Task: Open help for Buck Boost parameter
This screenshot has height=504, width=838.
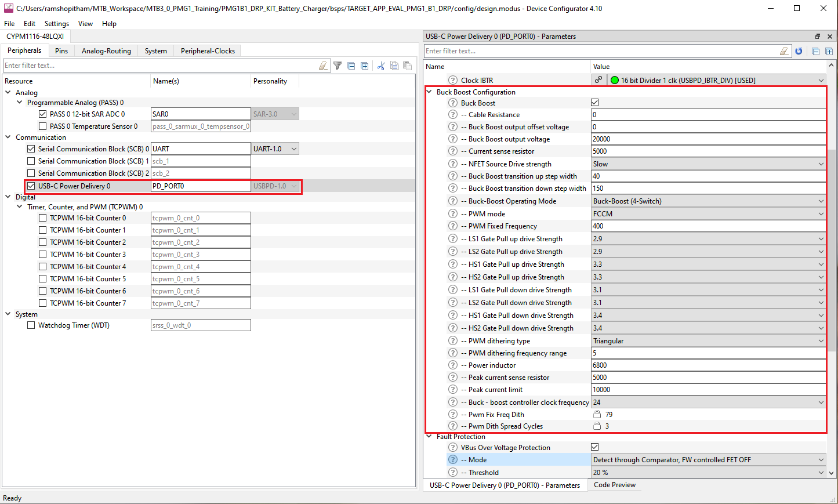Action: point(453,103)
